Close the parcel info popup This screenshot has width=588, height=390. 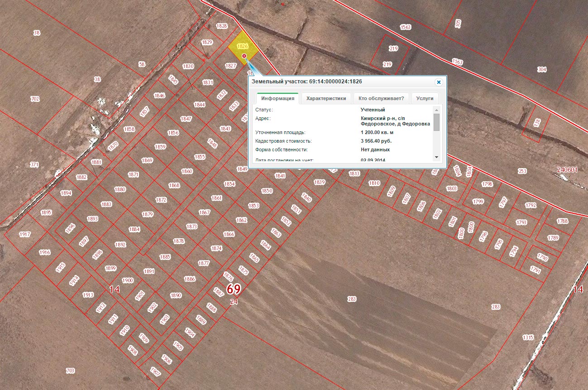[438, 82]
